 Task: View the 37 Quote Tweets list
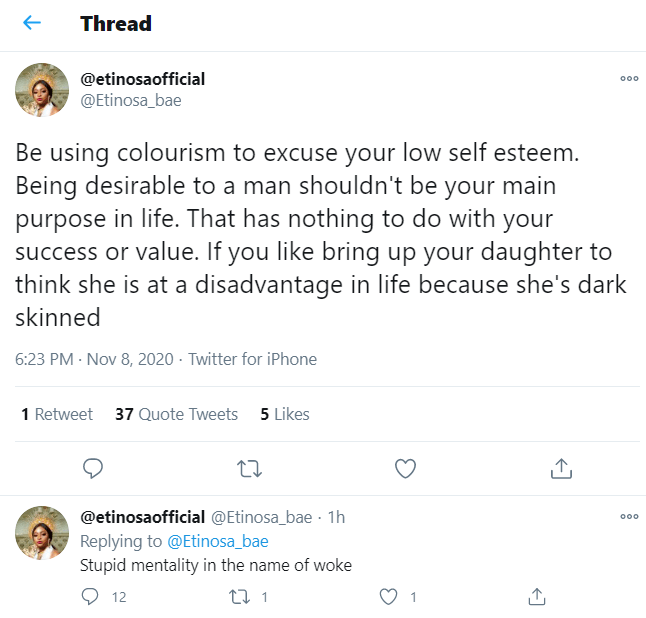(176, 414)
